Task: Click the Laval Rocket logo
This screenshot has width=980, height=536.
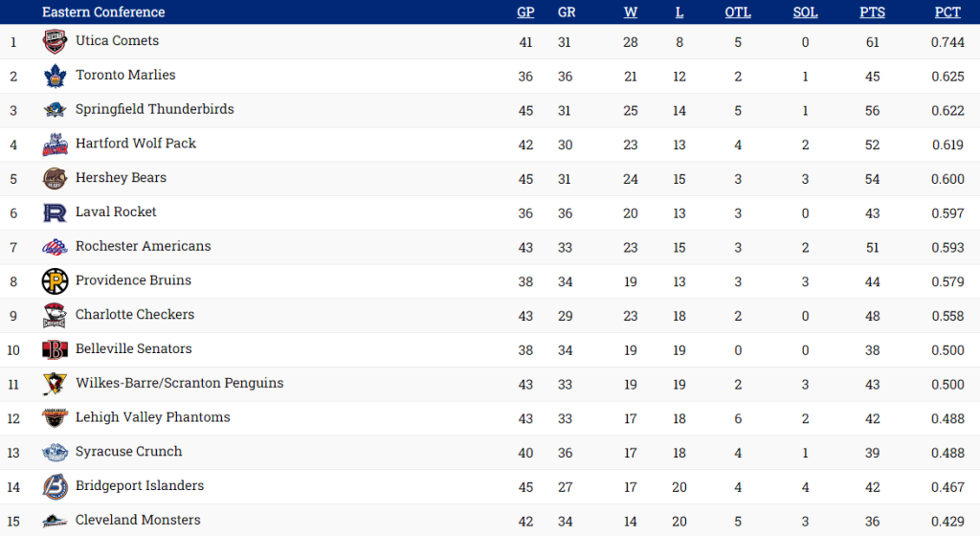Action: click(55, 212)
